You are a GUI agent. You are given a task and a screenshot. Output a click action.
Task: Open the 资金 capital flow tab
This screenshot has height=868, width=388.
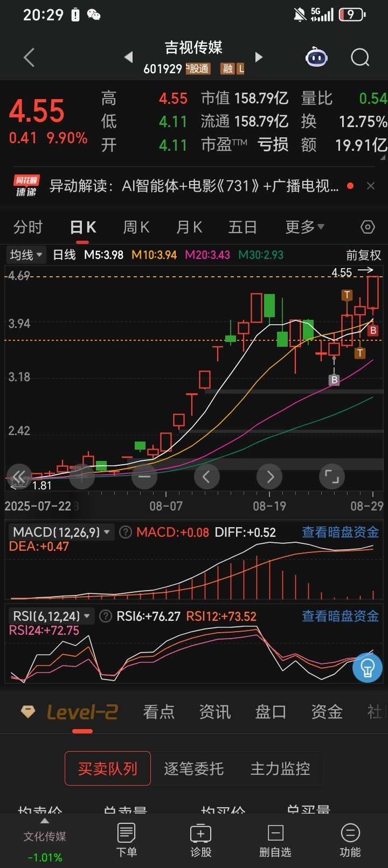tap(327, 712)
